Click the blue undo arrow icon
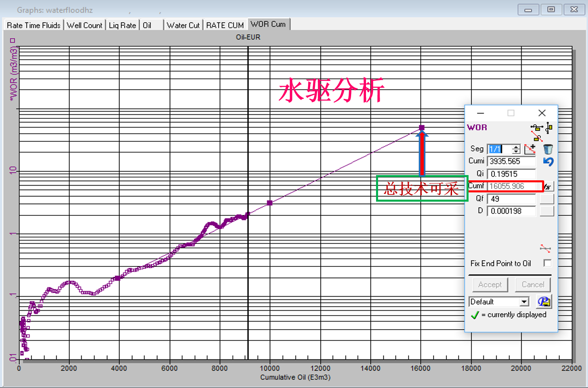Viewport: 588px width, 388px height. click(x=548, y=162)
